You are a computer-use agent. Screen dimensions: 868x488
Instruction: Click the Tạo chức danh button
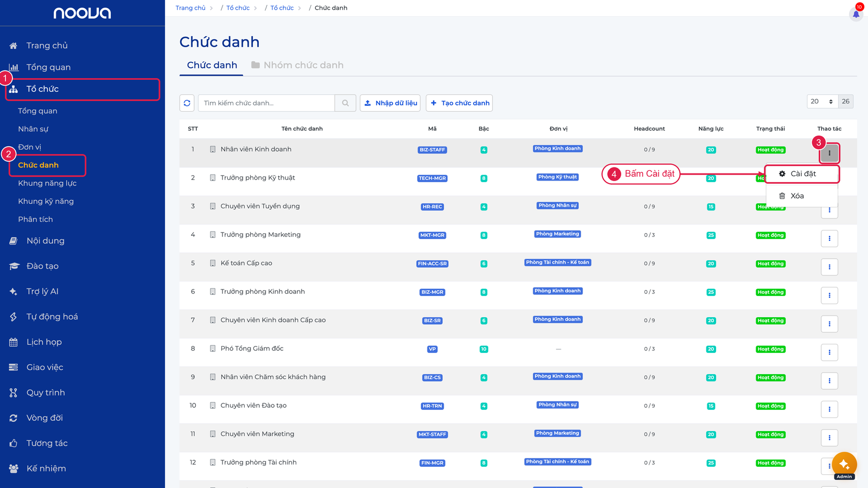(x=459, y=103)
